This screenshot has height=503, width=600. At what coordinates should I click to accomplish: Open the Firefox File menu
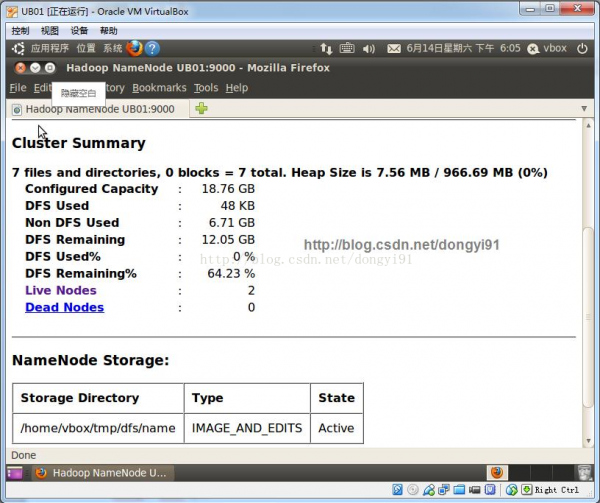click(18, 88)
